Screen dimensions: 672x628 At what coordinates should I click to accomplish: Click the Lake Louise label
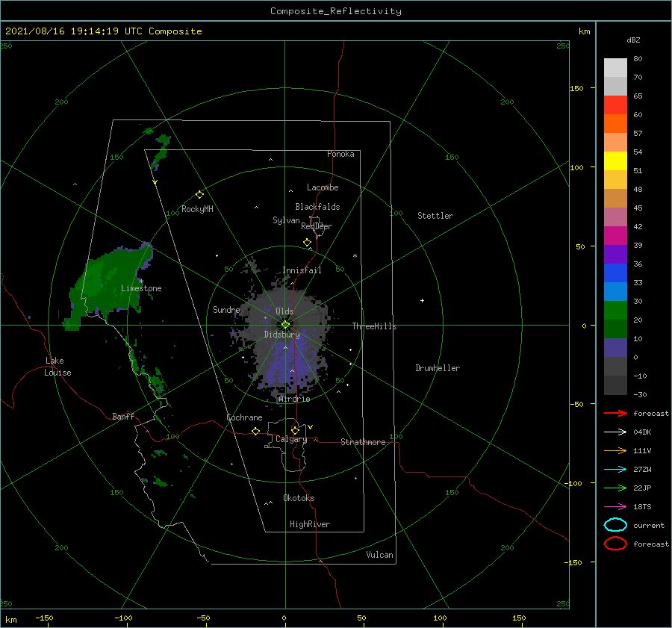[x=57, y=367]
